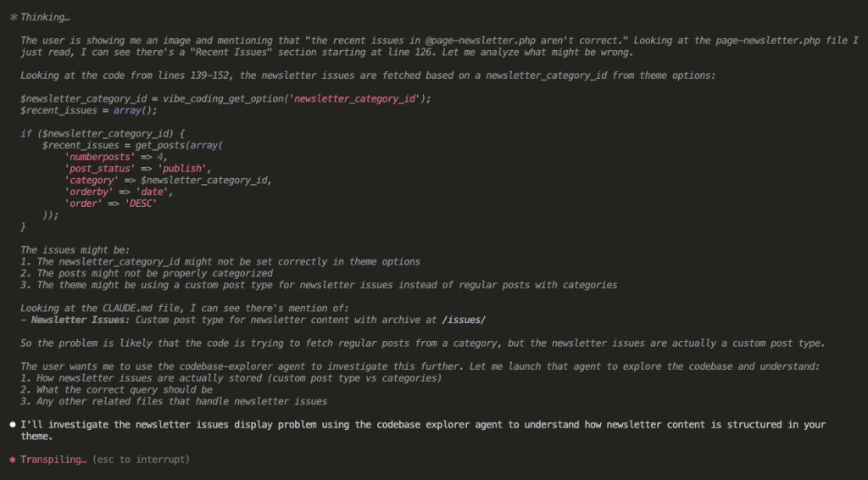Click the 'newsletter_category_id' string in code

coord(354,98)
